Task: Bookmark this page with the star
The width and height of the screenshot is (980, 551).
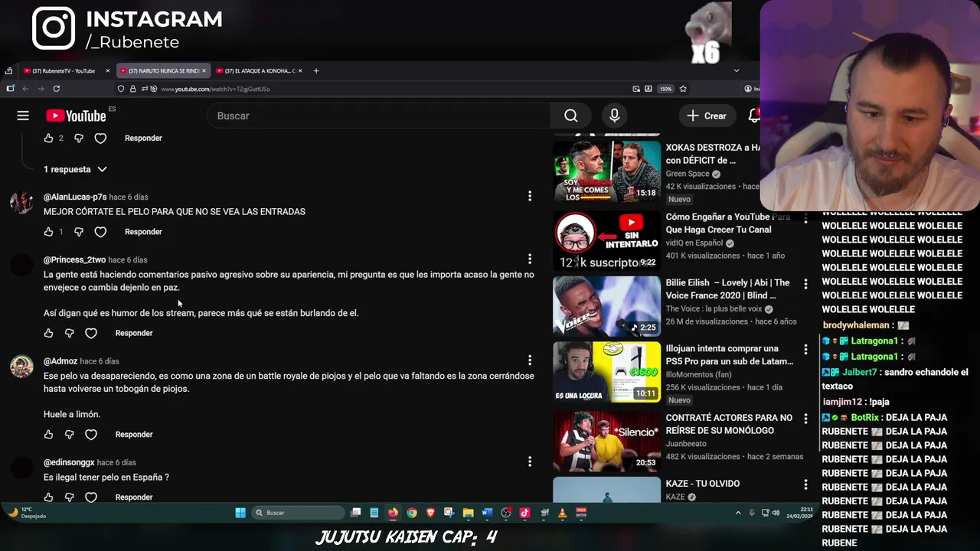Action: (683, 89)
